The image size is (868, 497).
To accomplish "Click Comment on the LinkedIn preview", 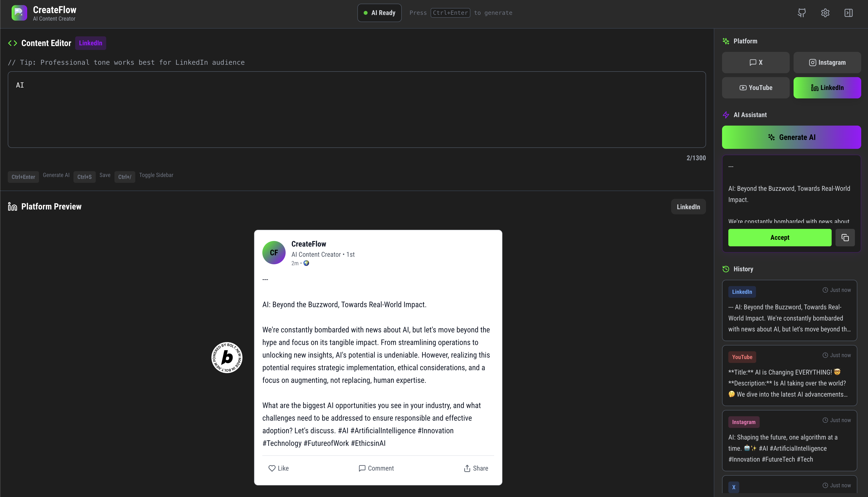I will [x=376, y=468].
